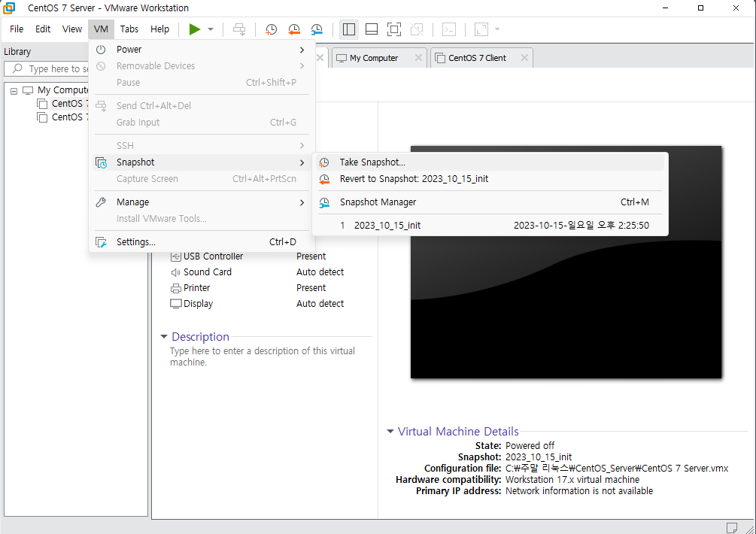Image resolution: width=756 pixels, height=534 pixels.
Task: Click 'Workstation 17.x virtual machine' text
Action: pyautogui.click(x=572, y=480)
